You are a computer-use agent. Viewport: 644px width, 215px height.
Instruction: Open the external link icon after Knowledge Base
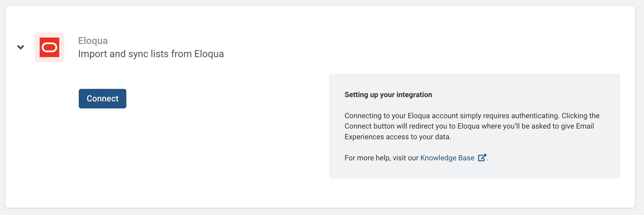[x=482, y=158]
